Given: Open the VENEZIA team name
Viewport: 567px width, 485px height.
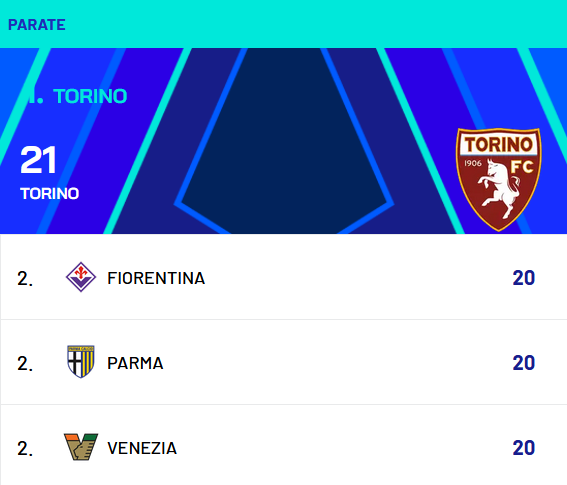Looking at the screenshot, I should click(142, 448).
